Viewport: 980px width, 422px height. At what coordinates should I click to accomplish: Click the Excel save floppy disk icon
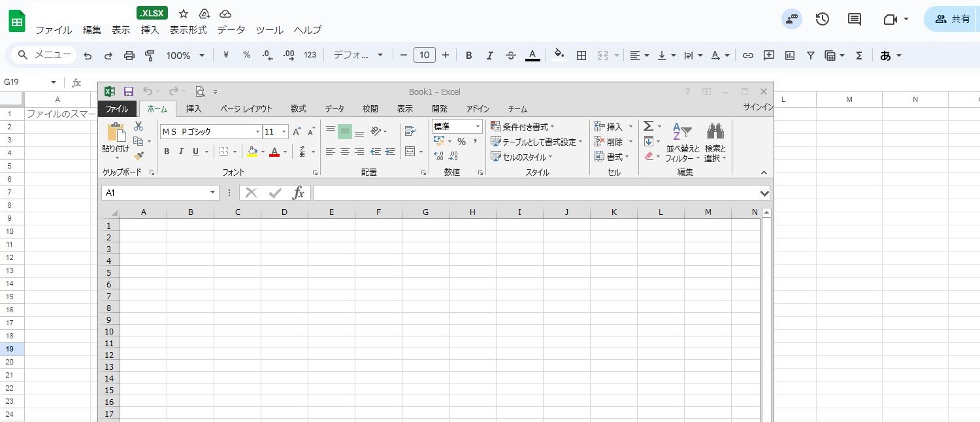click(x=129, y=91)
